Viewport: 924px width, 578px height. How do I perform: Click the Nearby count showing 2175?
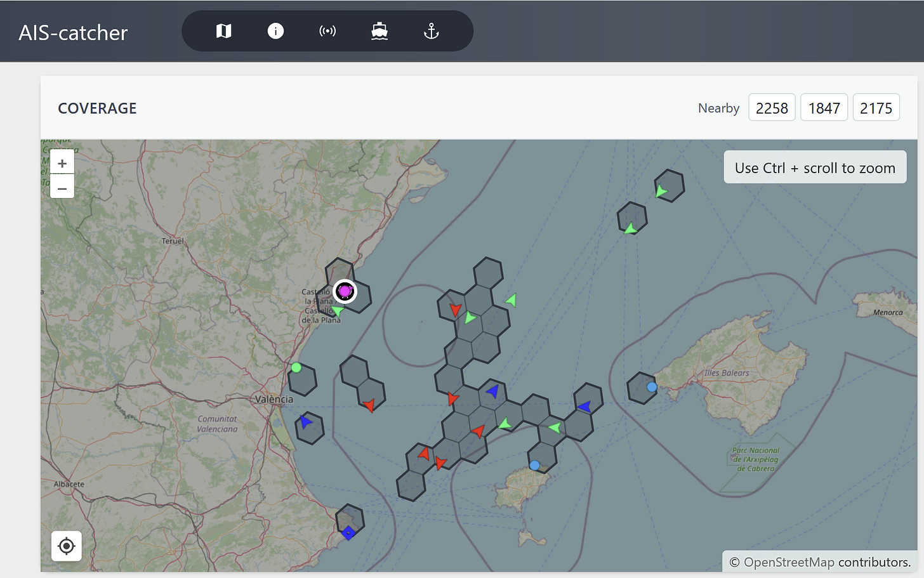[x=876, y=107]
